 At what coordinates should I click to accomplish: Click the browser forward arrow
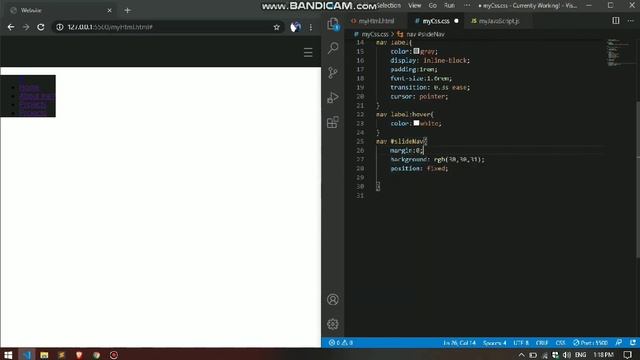tap(26, 27)
